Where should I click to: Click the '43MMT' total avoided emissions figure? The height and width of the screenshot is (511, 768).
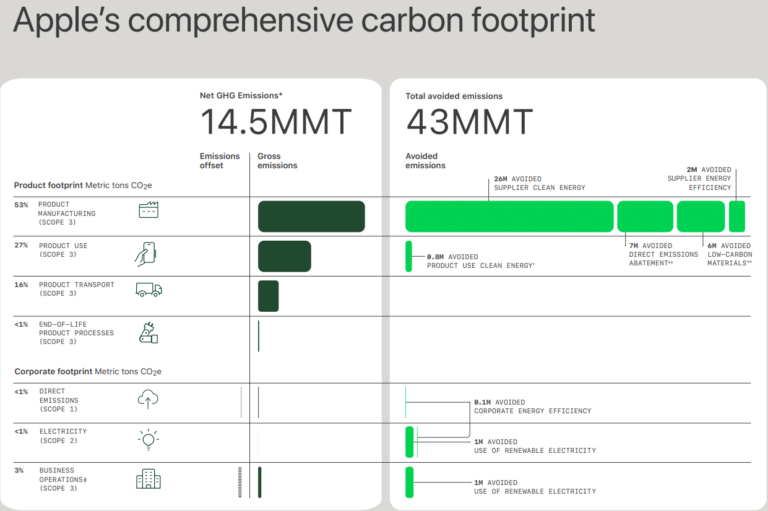469,122
